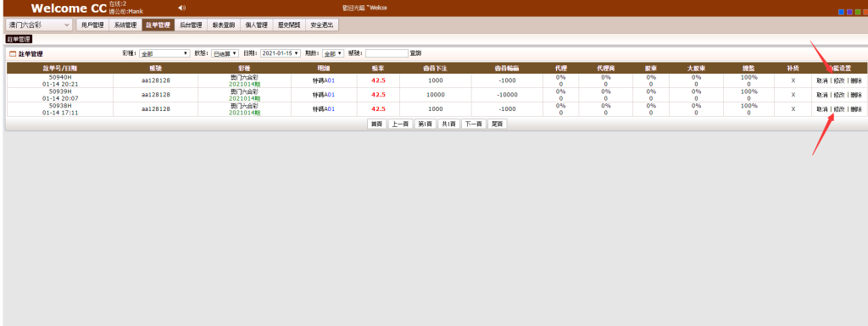Click 修改 for order 50940H
868x326 pixels.
[839, 80]
